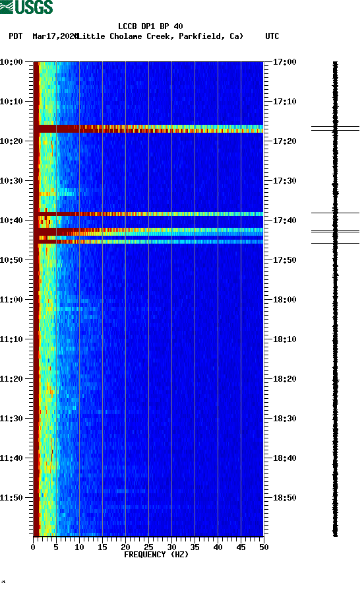364x589 pixels.
Task: Click the '18:00' UTC time label
Action: pyautogui.click(x=284, y=300)
